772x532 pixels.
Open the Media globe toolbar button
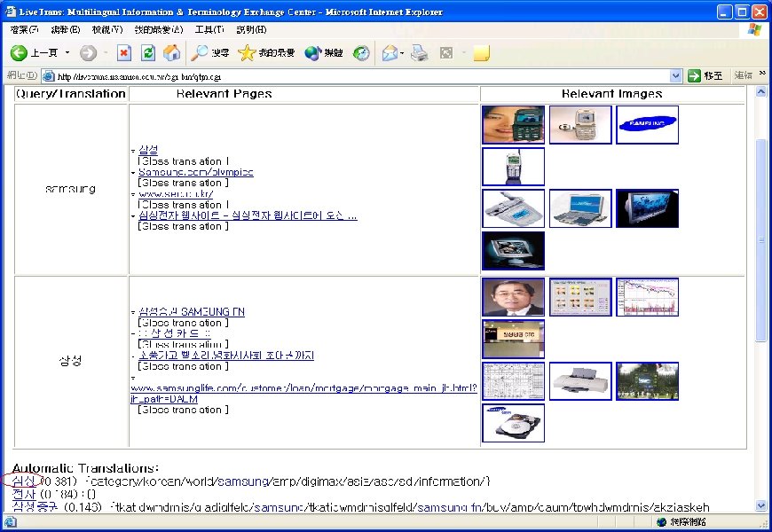pos(323,52)
